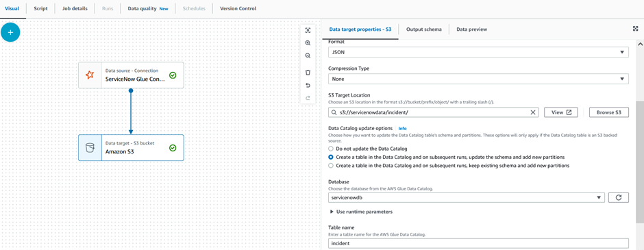
Task: Click the View button for S3 location
Action: point(561,112)
